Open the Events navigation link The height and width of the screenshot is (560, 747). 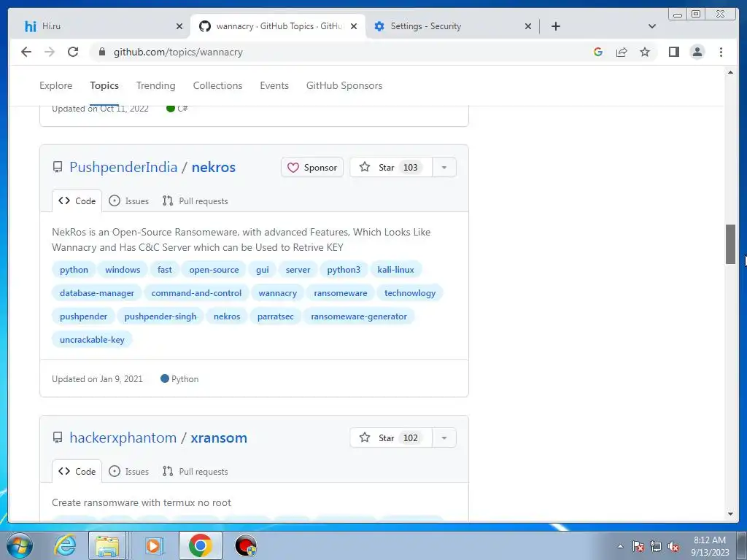(274, 86)
